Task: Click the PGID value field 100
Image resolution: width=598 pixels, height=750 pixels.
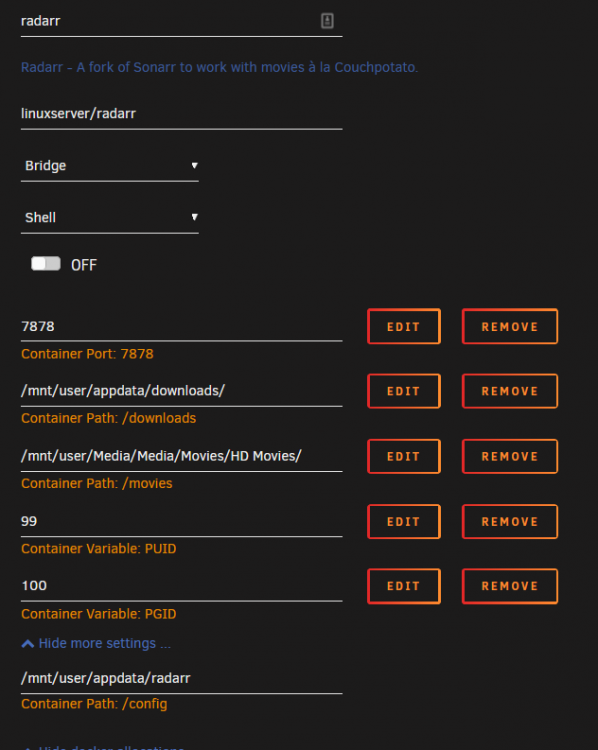Action: pyautogui.click(x=181, y=586)
